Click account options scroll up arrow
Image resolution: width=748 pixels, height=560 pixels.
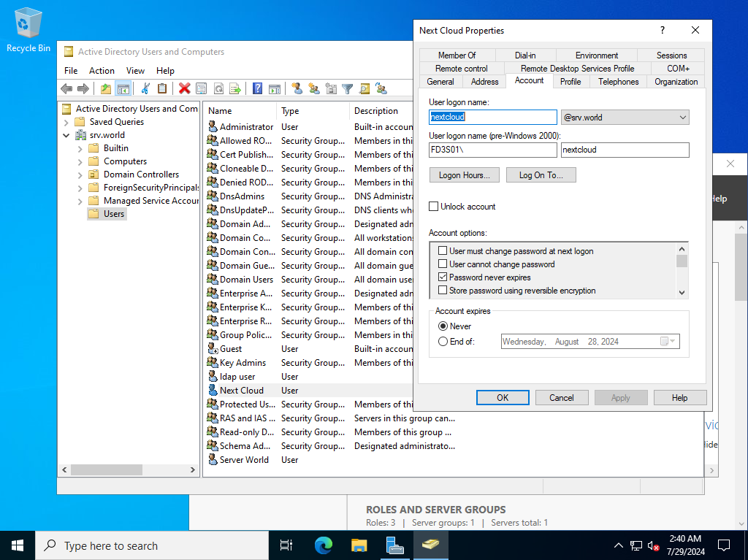click(x=682, y=249)
